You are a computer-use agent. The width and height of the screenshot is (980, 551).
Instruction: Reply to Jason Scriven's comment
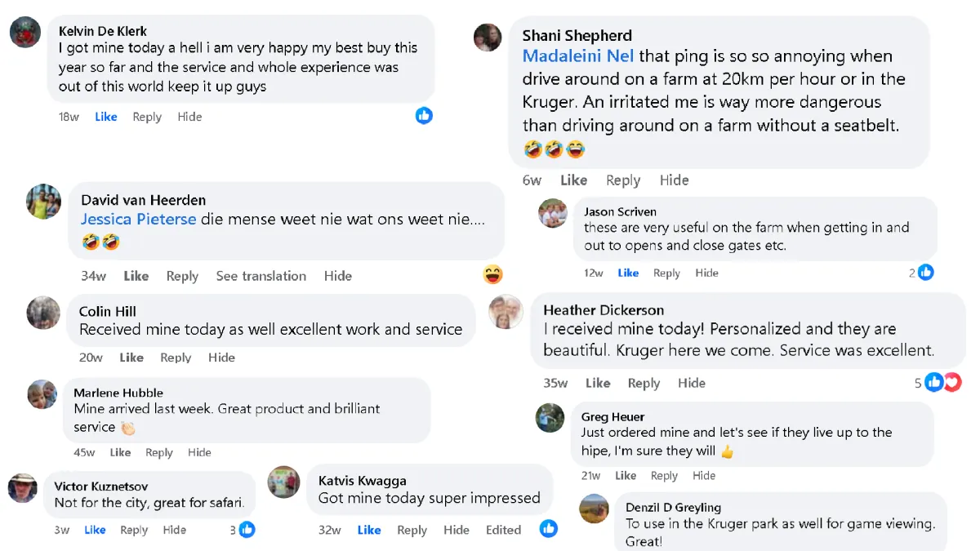(666, 273)
